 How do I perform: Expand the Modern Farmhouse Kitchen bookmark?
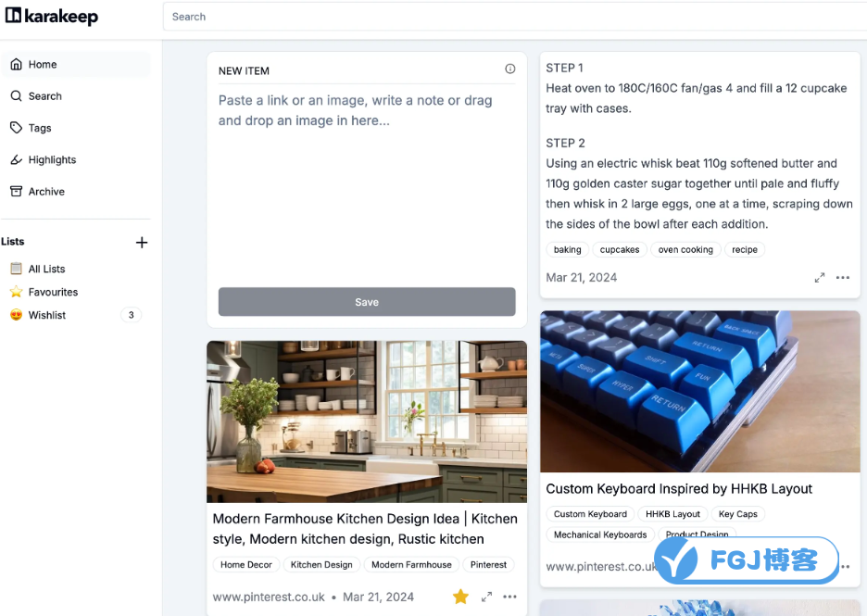tap(486, 597)
